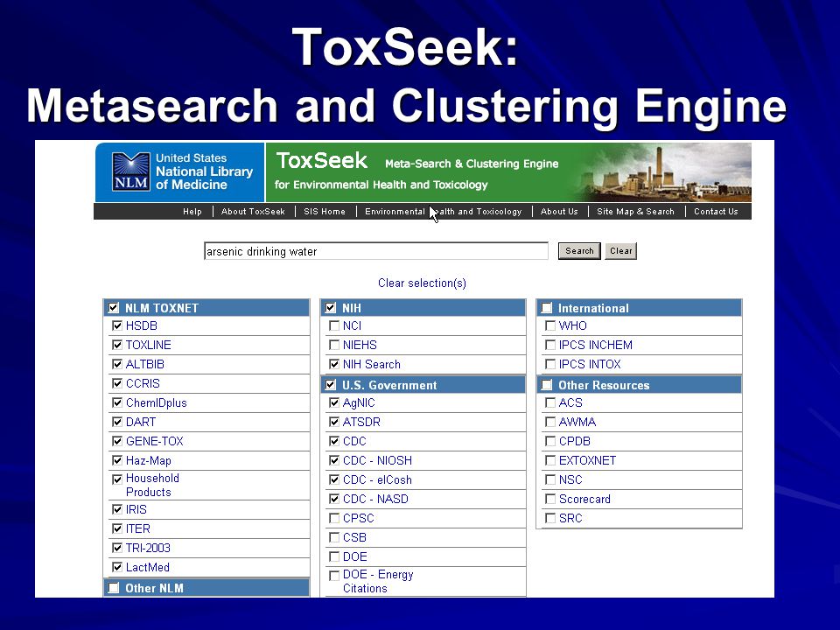Uncheck the ALTBIB checkbox

tap(117, 364)
